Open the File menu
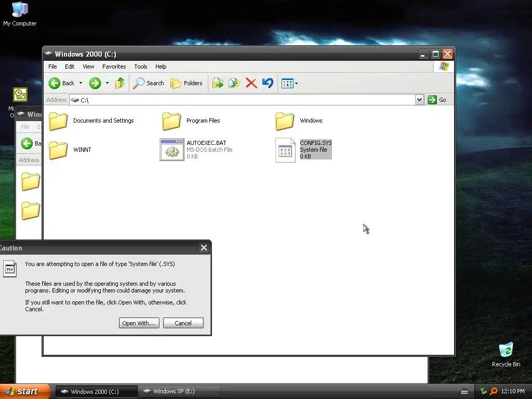This screenshot has width=532, height=399. click(52, 66)
